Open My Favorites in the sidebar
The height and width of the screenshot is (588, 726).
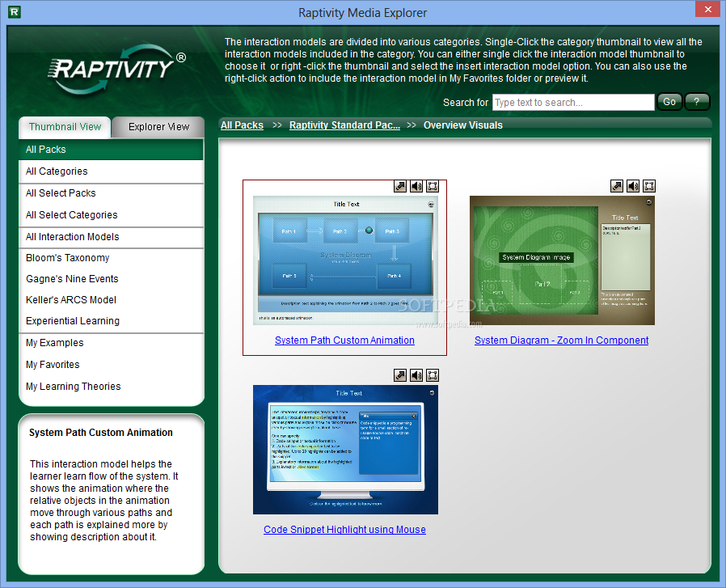111,365
